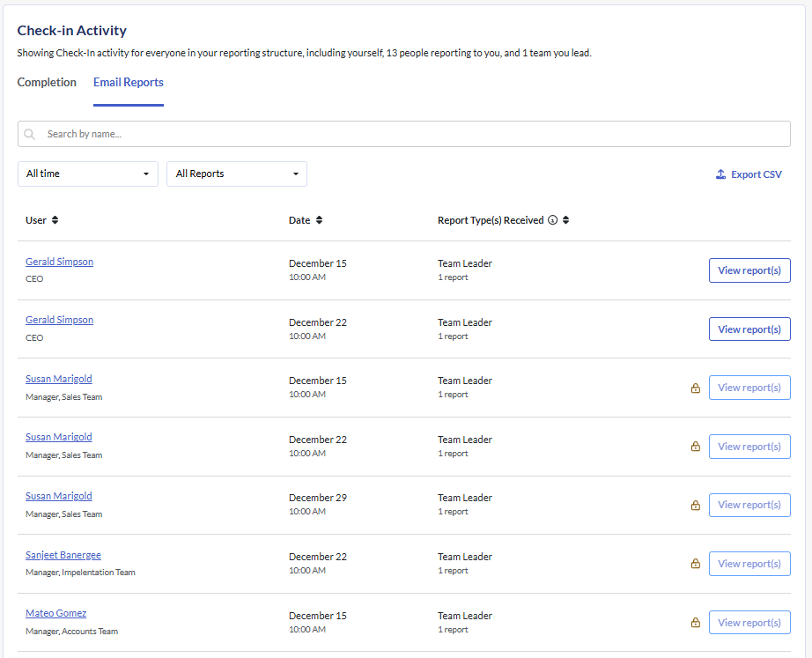Open the All Reports dropdown

point(237,174)
